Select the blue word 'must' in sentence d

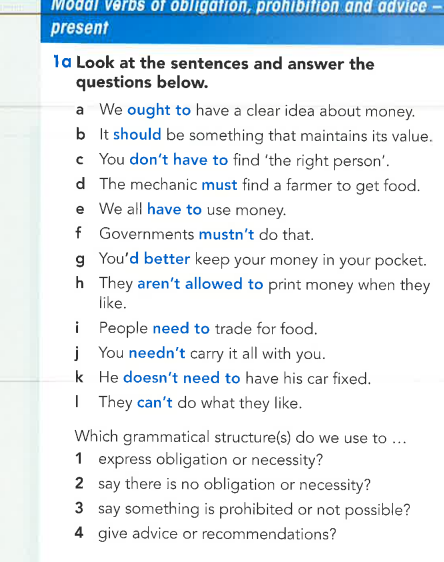[x=219, y=185]
